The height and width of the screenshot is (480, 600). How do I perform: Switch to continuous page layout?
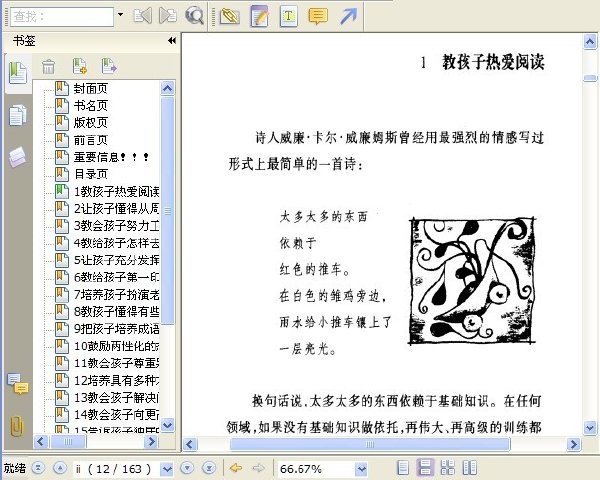tap(426, 468)
